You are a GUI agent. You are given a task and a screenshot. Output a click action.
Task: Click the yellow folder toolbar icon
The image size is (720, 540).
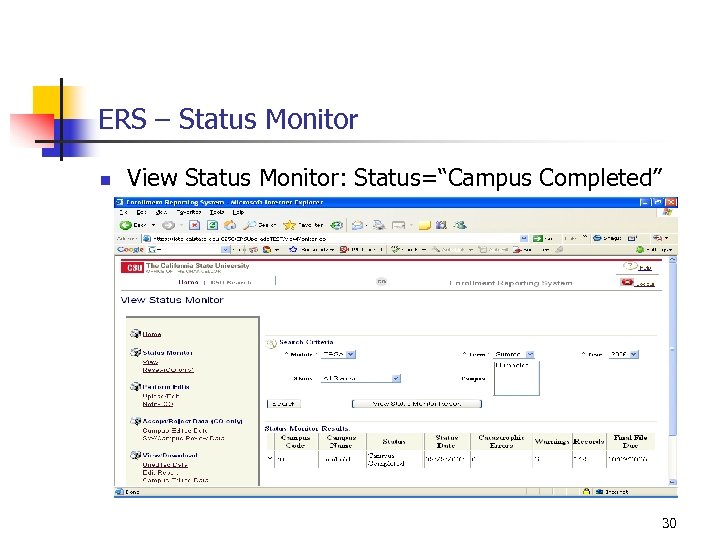[424, 225]
